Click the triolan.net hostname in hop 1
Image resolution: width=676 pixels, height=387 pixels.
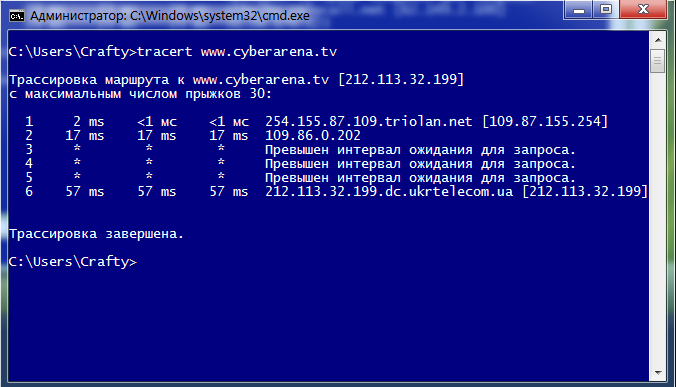coord(369,122)
